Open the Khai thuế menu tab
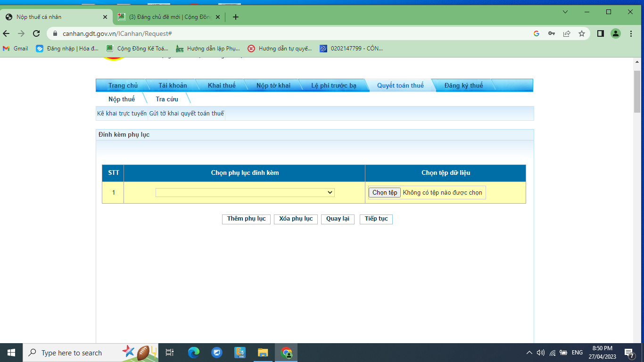The width and height of the screenshot is (644, 362). point(222,85)
